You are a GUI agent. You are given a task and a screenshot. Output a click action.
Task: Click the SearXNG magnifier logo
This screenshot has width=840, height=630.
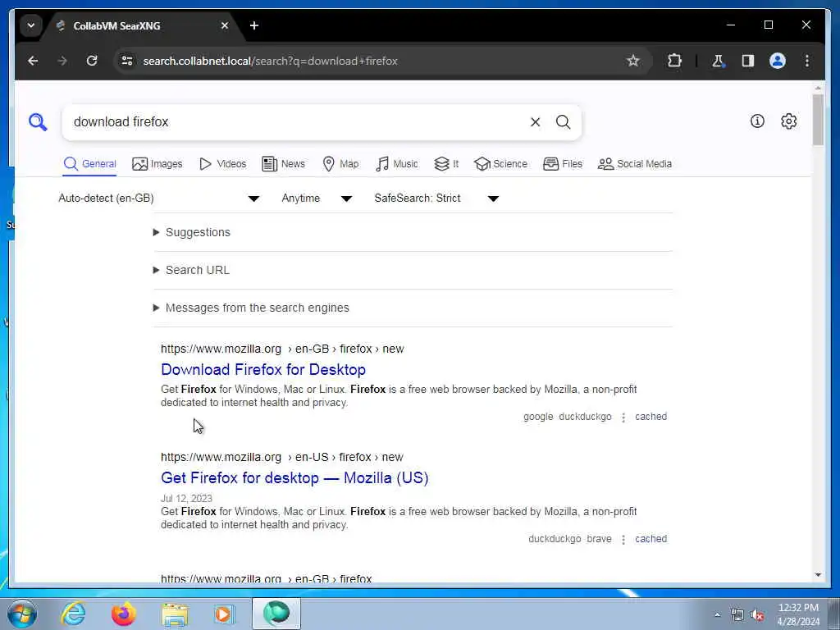[38, 122]
